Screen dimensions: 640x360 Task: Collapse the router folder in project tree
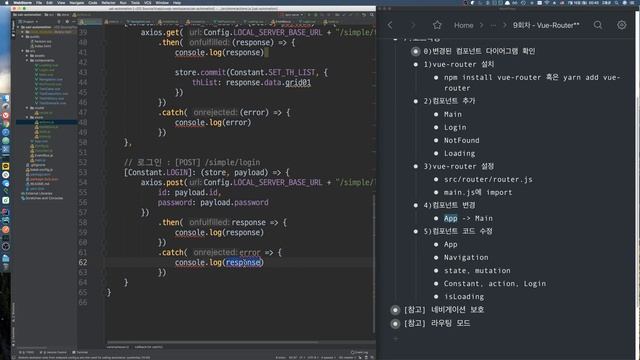coord(27,108)
